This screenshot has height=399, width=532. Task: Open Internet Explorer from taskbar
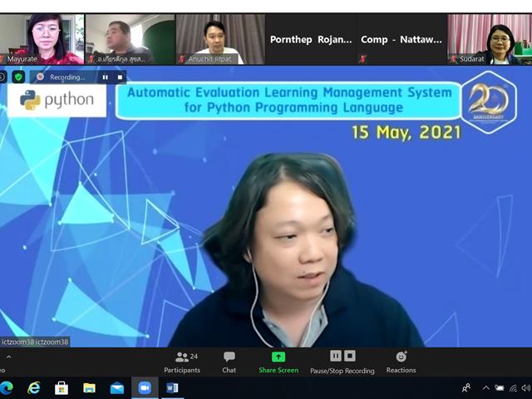pos(33,387)
